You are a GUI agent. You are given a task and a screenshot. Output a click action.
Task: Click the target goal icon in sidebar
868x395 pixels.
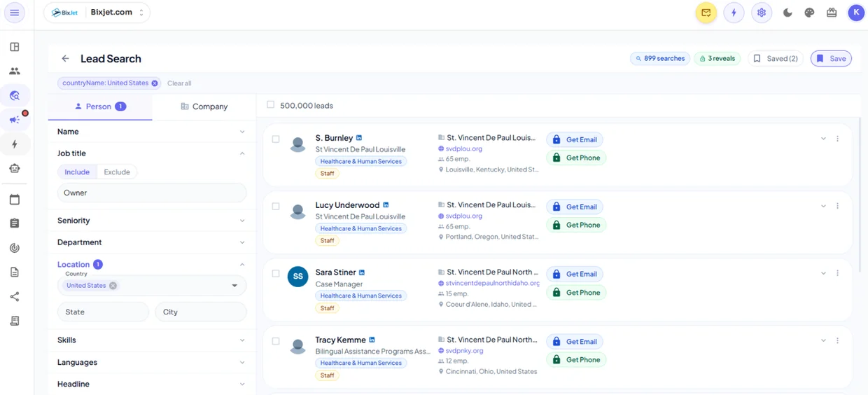15,248
